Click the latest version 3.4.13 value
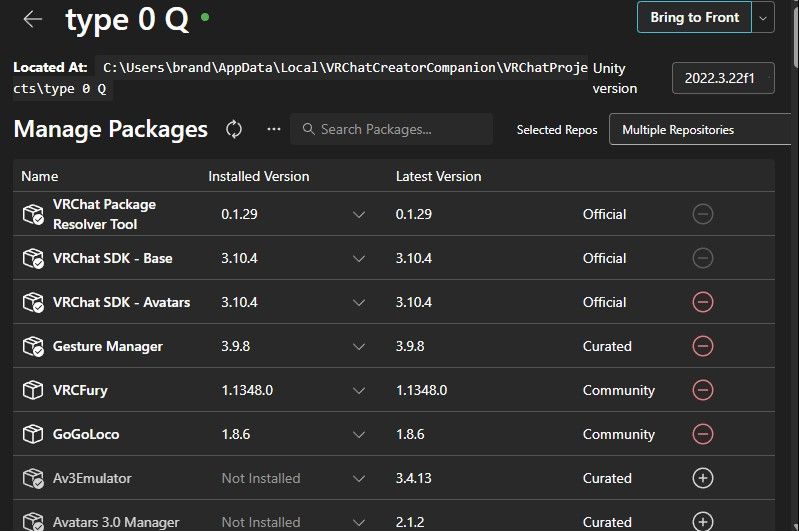The height and width of the screenshot is (531, 799). pos(413,479)
